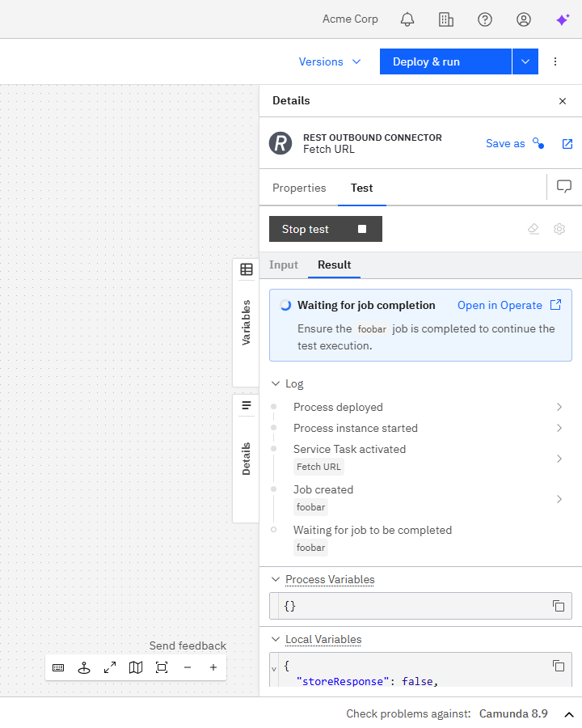Copy the Process Variables JSON

[559, 605]
